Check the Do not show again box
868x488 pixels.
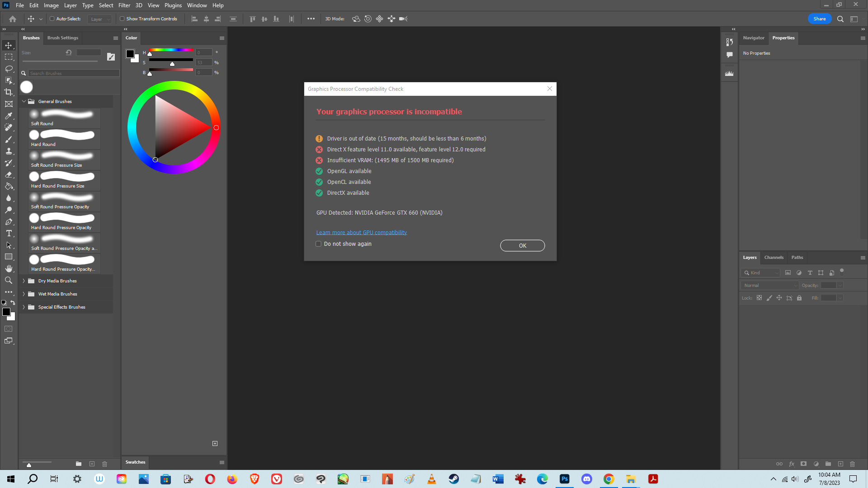318,244
